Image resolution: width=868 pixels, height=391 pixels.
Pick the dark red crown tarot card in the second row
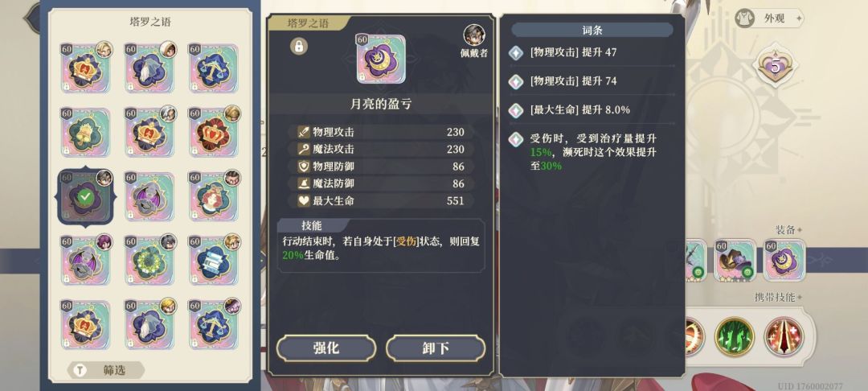214,133
